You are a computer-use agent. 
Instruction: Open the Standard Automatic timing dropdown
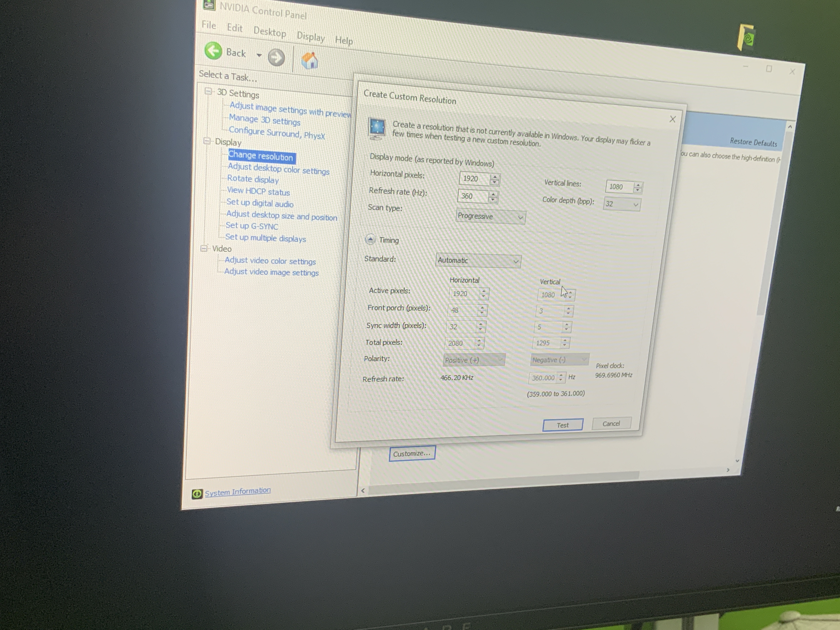click(478, 261)
